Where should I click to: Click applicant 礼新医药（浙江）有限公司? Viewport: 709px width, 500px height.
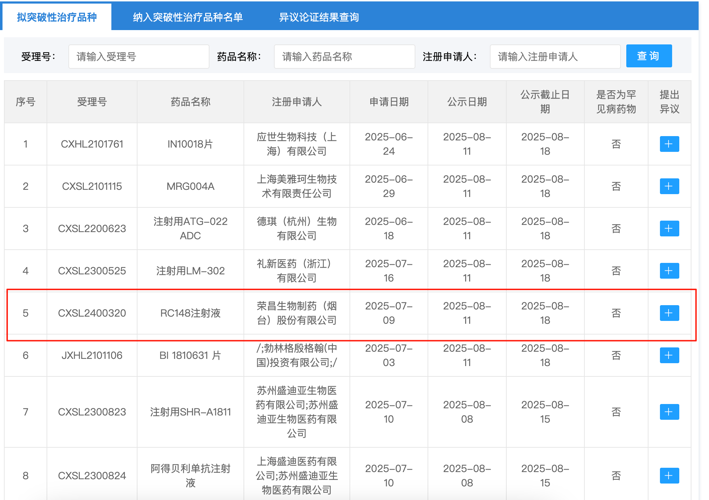[x=297, y=271]
